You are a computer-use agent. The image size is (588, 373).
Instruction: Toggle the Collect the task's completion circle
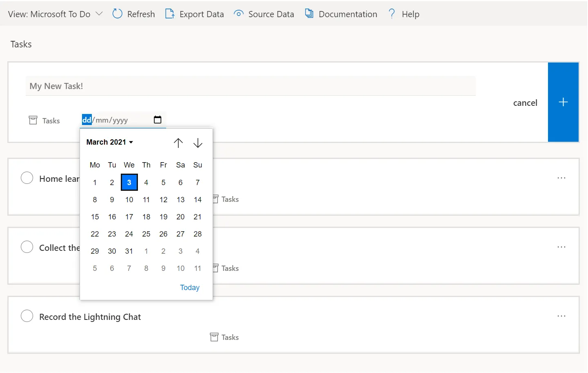tap(27, 247)
